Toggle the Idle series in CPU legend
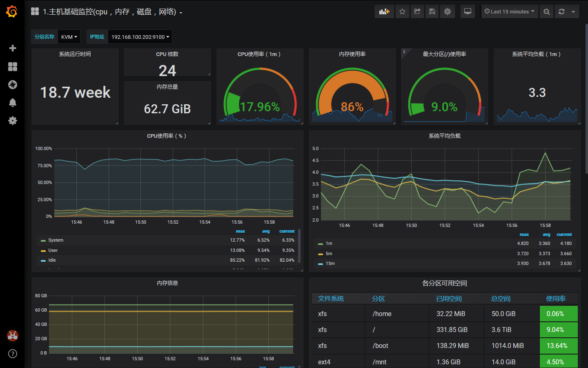The image size is (588, 368). [52, 260]
